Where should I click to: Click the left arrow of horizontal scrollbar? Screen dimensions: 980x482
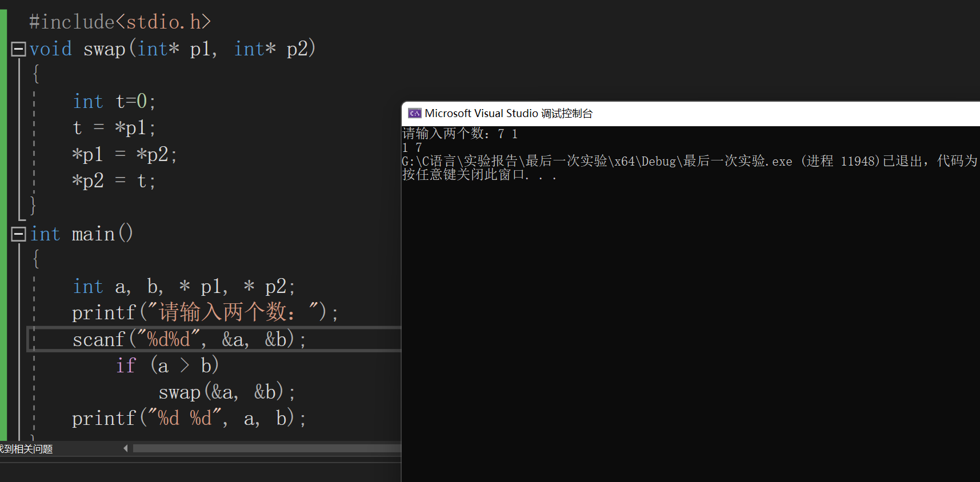tap(126, 449)
